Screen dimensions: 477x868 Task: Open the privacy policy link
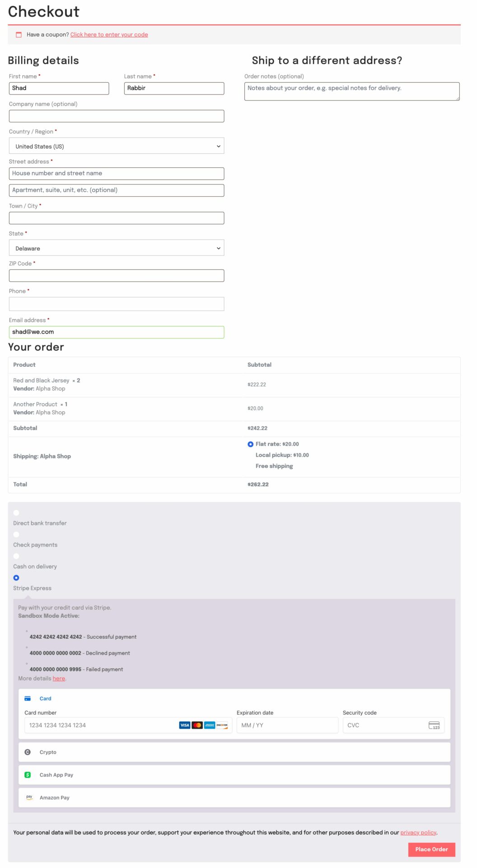pos(418,832)
